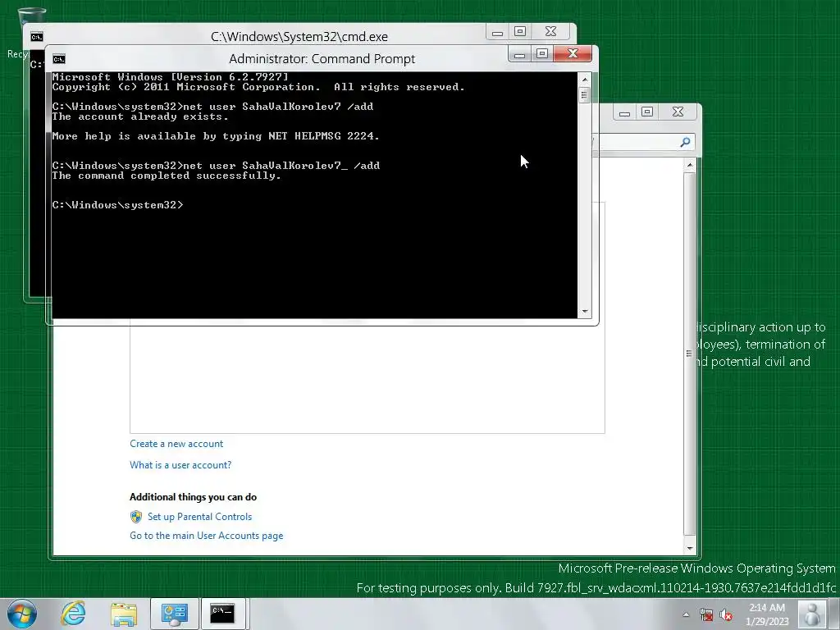The height and width of the screenshot is (630, 840).
Task: Go to the main User Accounts page
Action: point(206,536)
